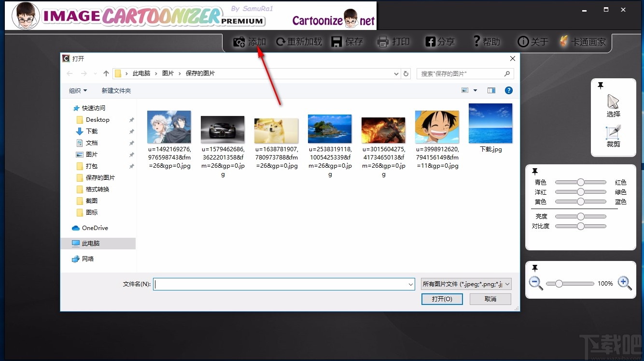Click the zoom in magnifier icon
This screenshot has width=644, height=361.
point(625,283)
